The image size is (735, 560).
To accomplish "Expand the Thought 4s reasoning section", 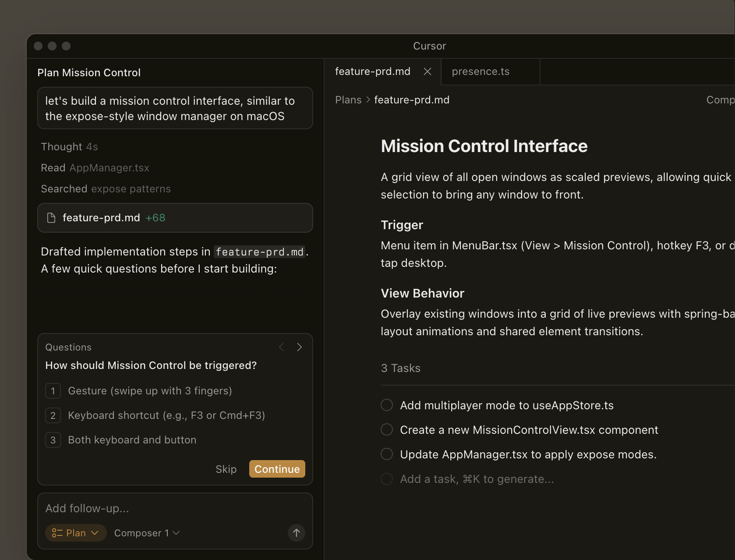I will [x=69, y=147].
